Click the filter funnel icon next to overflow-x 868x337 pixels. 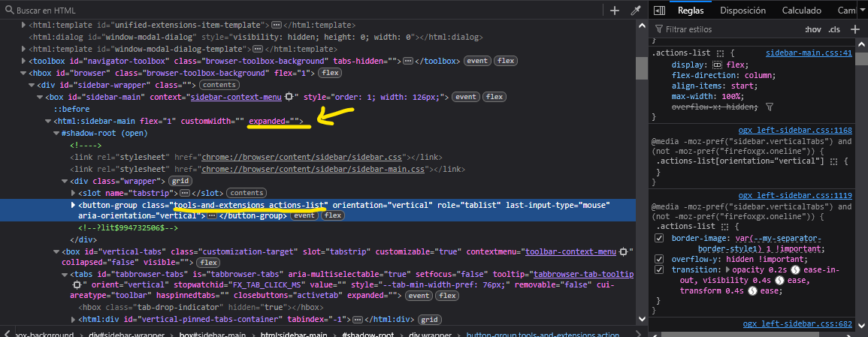coord(769,107)
